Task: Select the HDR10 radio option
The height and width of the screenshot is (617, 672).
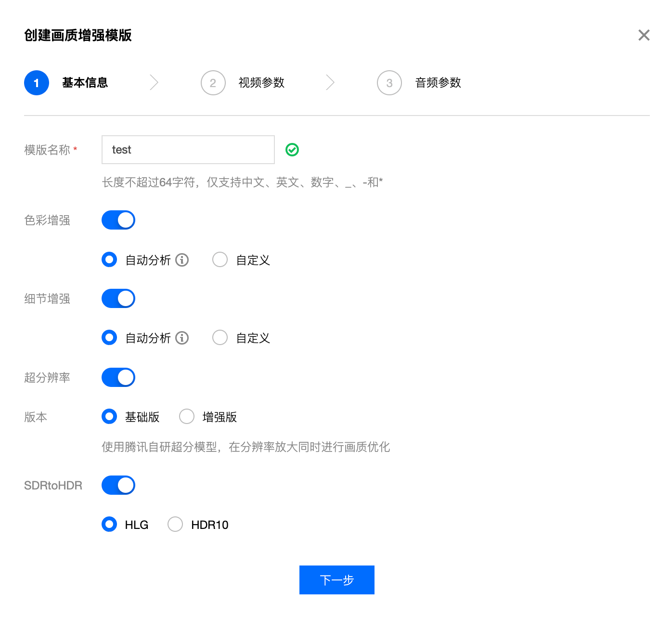Action: click(x=175, y=525)
